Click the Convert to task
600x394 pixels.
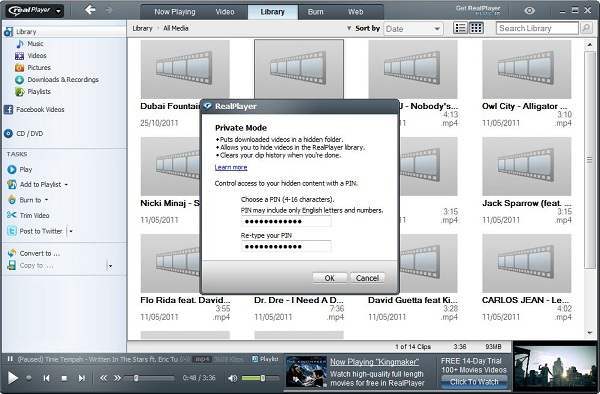pos(39,253)
